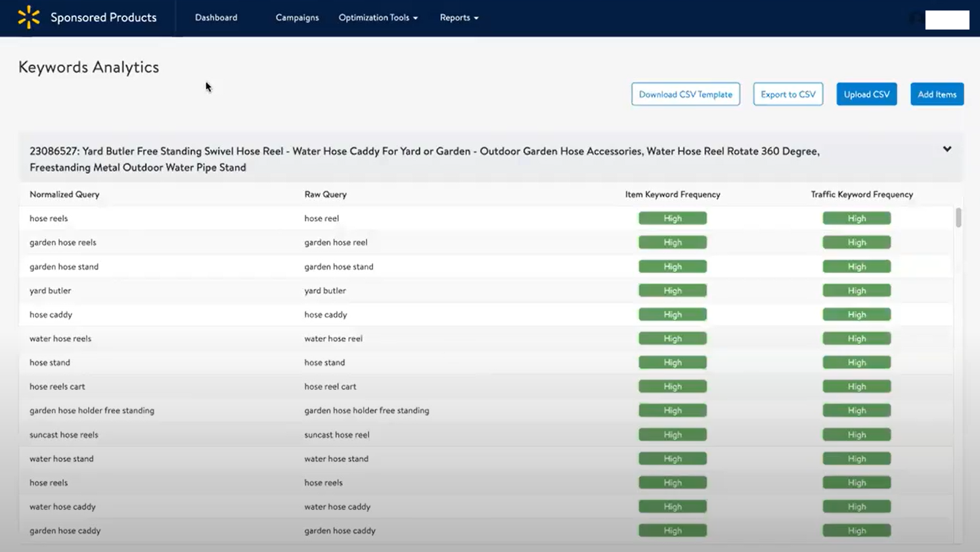The image size is (980, 552).
Task: Click Traffic Keyword Frequency High badge for yard butler
Action: [x=857, y=290]
